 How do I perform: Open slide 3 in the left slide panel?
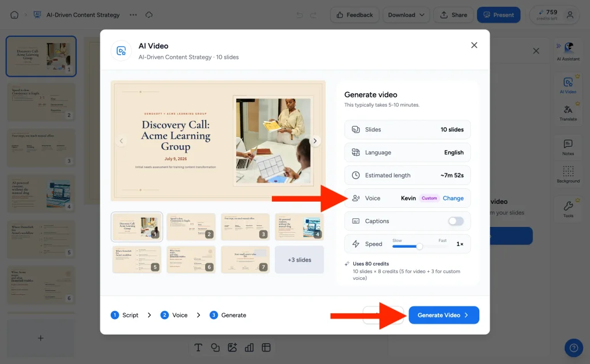[41, 148]
